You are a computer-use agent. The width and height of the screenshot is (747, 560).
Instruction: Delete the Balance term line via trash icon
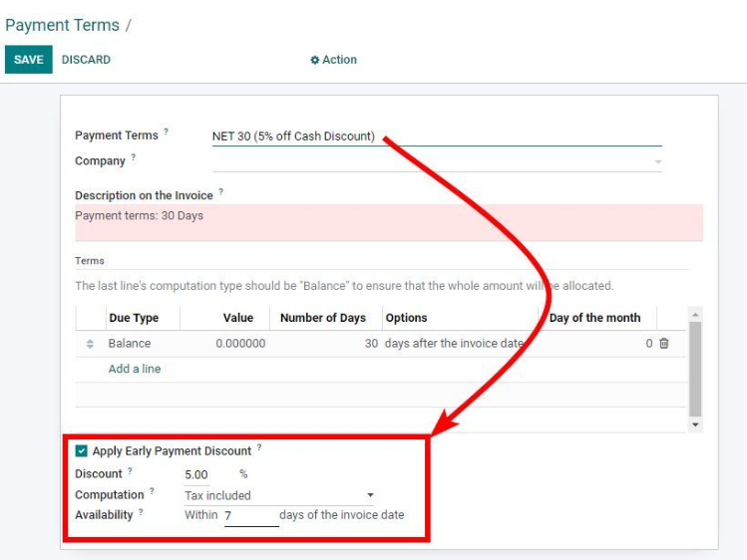[x=664, y=343]
